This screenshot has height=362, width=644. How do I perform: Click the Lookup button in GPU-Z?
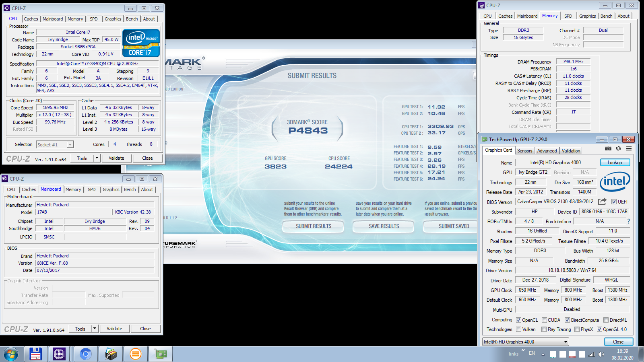[615, 162]
